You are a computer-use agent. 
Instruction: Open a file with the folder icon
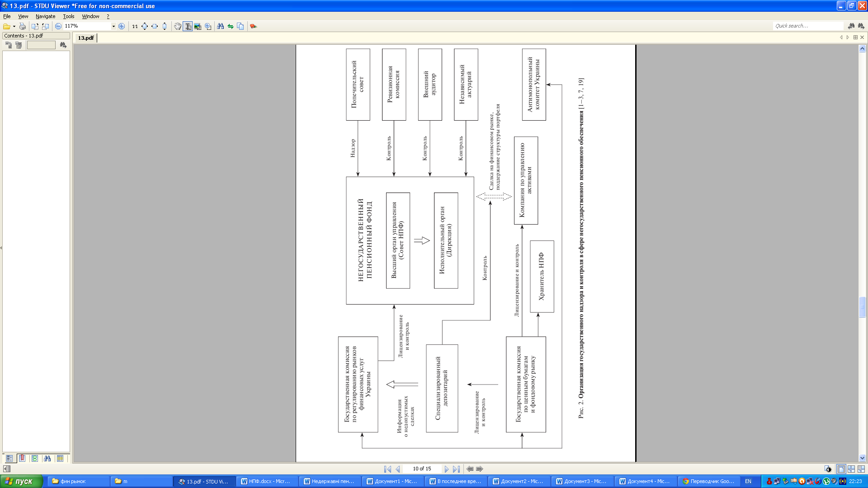(6, 26)
